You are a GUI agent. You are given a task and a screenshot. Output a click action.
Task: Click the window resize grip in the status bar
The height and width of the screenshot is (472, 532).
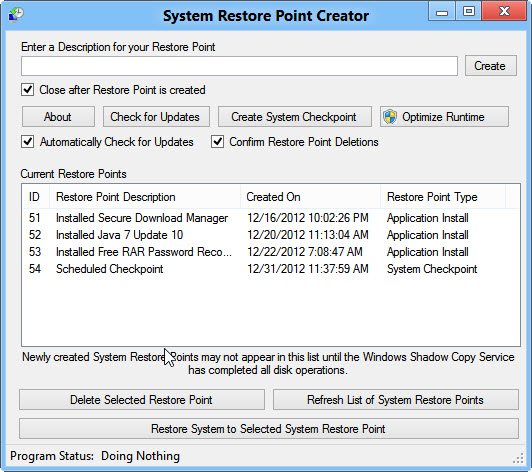pyautogui.click(x=518, y=458)
